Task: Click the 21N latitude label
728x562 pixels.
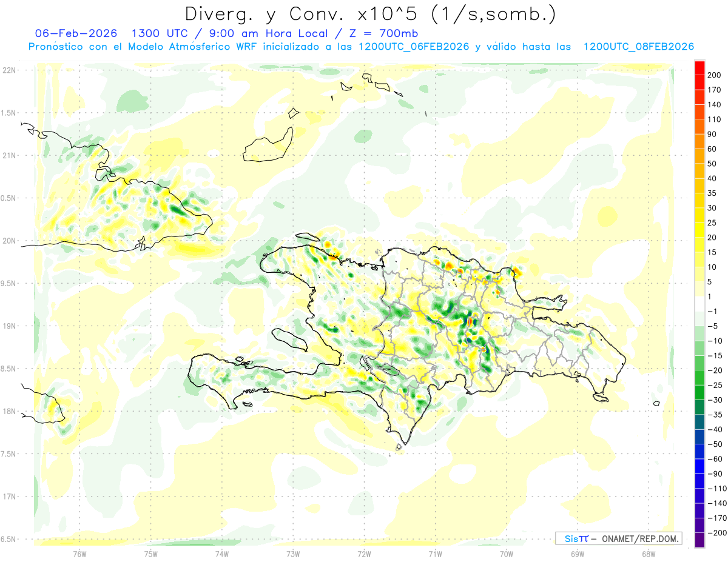Action: (x=9, y=156)
